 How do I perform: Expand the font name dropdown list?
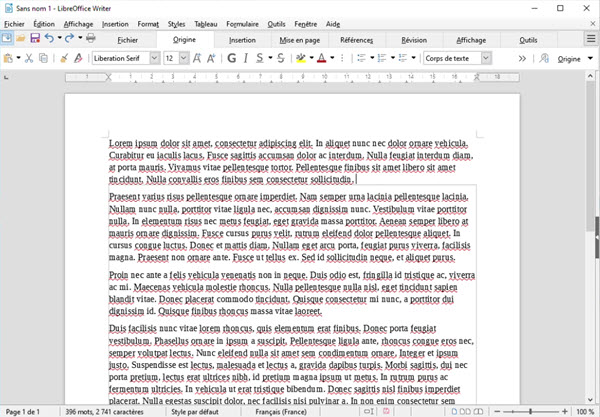155,58
